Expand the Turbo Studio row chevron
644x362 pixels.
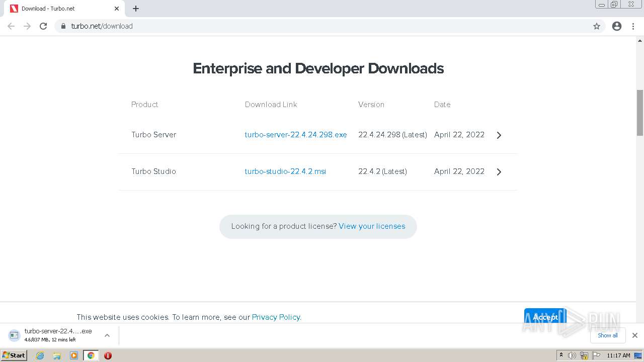pyautogui.click(x=499, y=172)
